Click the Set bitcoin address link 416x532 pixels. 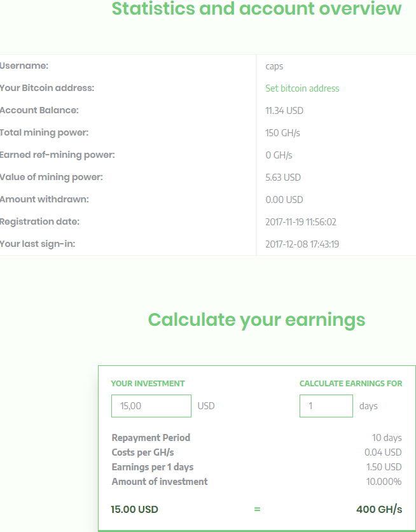pos(302,88)
